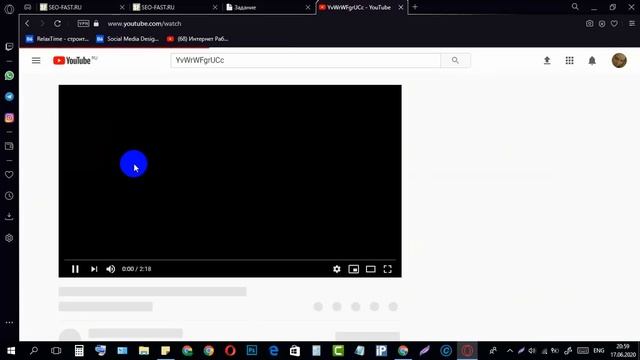This screenshot has width=640, height=360.
Task: Enter fullscreen video mode
Action: 388,269
